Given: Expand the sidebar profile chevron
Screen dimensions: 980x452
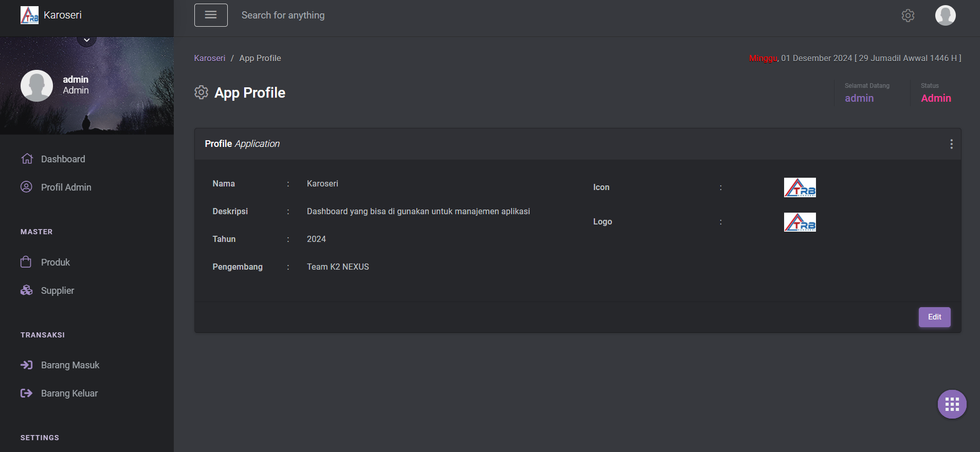Looking at the screenshot, I should tap(87, 40).
